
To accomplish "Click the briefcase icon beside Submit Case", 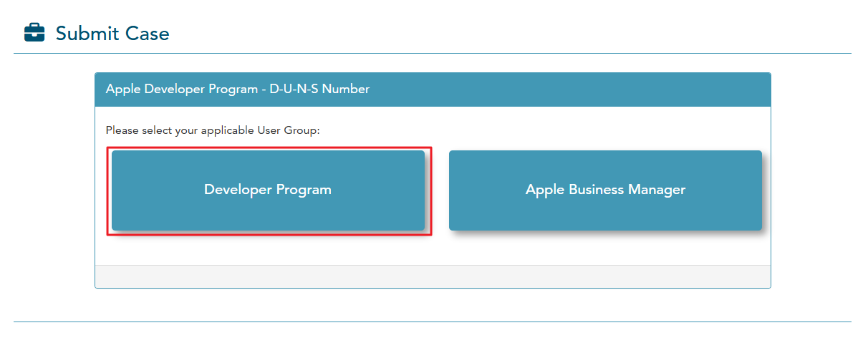I will (34, 33).
